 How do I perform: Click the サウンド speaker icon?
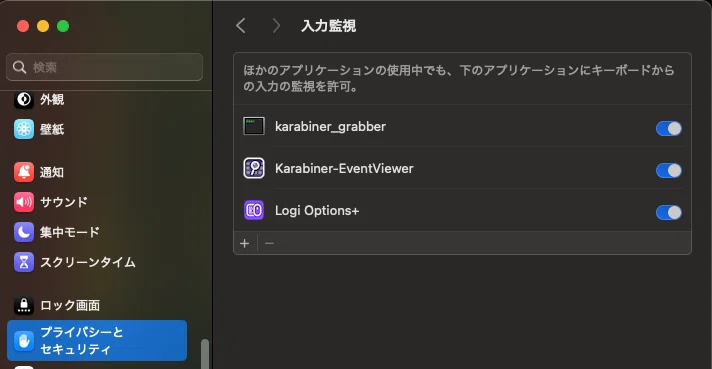[24, 202]
